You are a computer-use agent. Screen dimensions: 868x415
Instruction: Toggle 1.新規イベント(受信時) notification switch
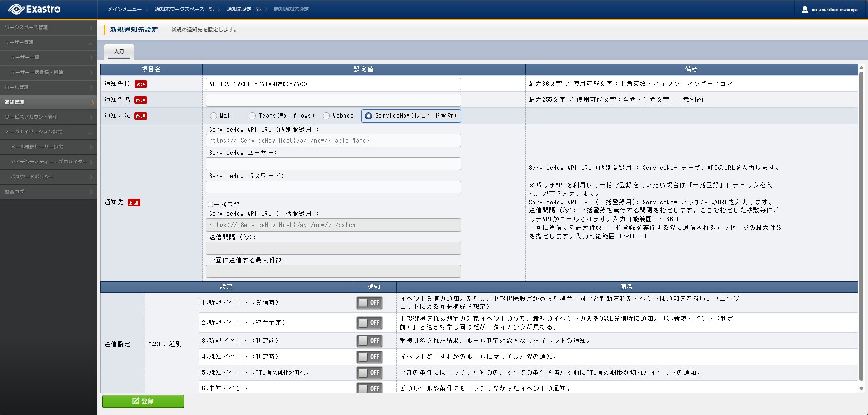coord(369,303)
